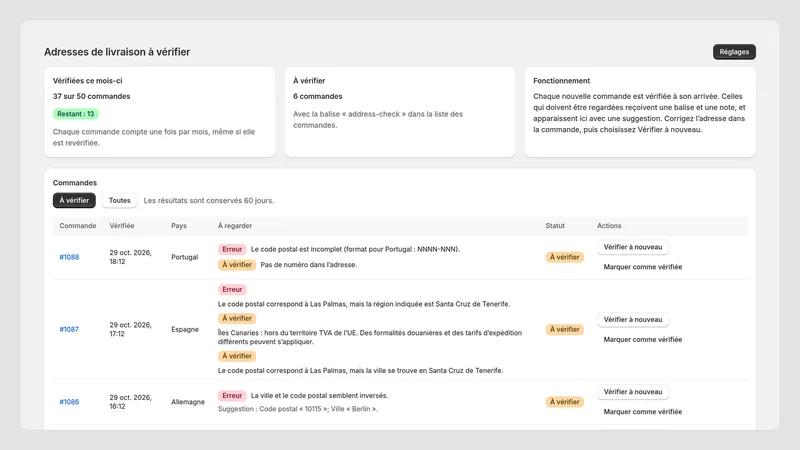Click Vérifier à nouveau for order #1088
Screen dimensions: 800x450
tap(633, 247)
